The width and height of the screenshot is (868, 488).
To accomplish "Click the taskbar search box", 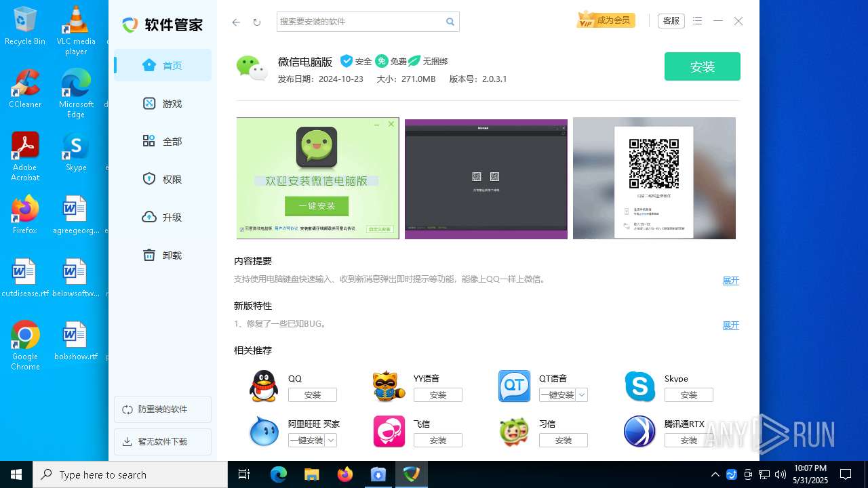I will pos(130,474).
